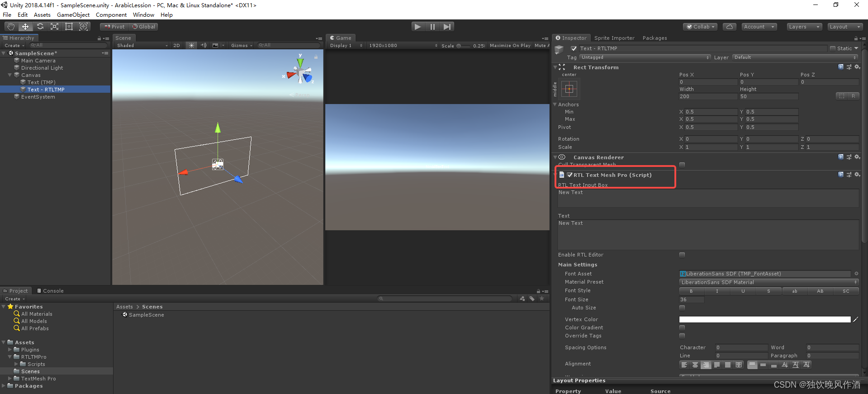Open the 1920x1080 resolution dropdown
This screenshot has height=394, width=868.
pyautogui.click(x=403, y=45)
